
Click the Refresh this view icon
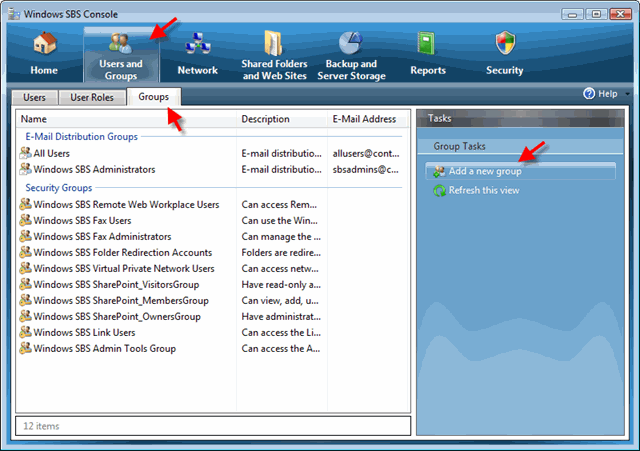[x=440, y=191]
